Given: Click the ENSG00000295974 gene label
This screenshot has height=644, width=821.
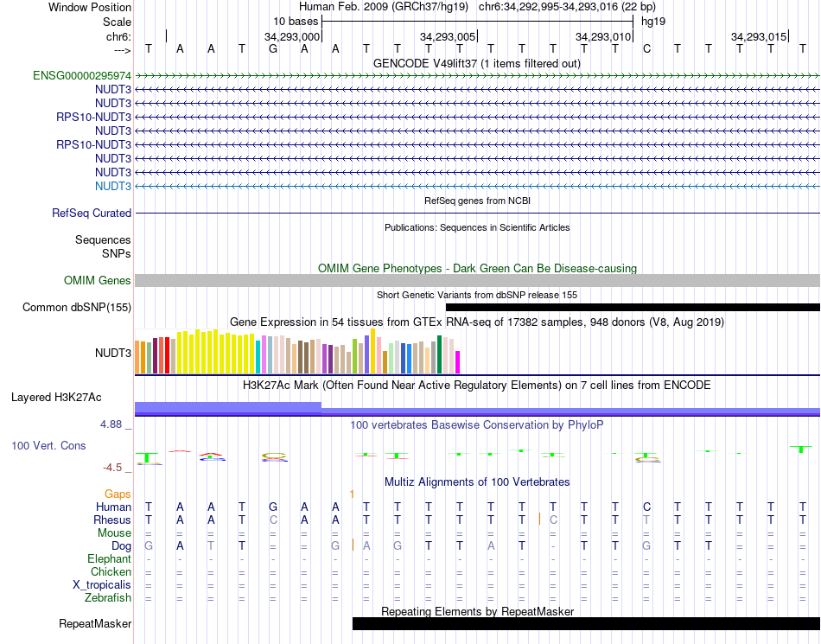Looking at the screenshot, I should point(82,76).
